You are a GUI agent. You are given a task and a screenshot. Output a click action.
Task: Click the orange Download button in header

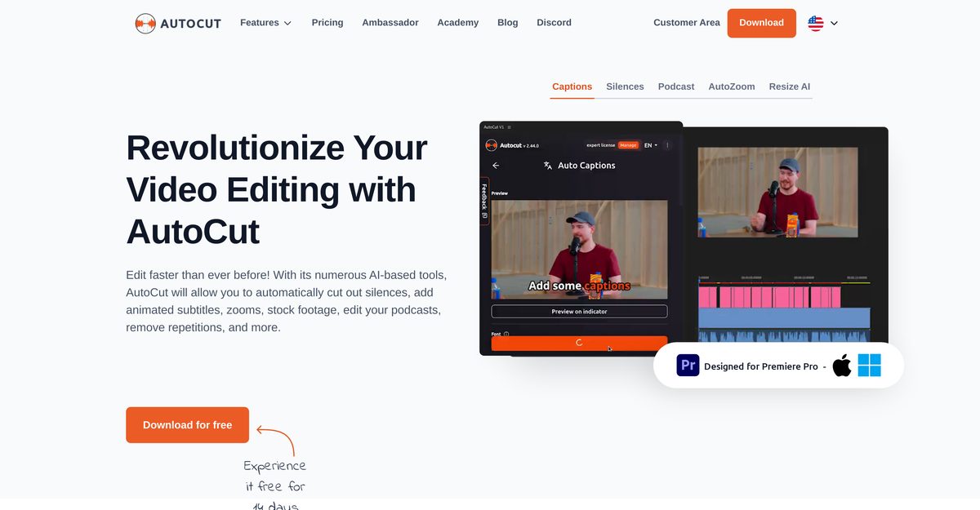pos(762,23)
